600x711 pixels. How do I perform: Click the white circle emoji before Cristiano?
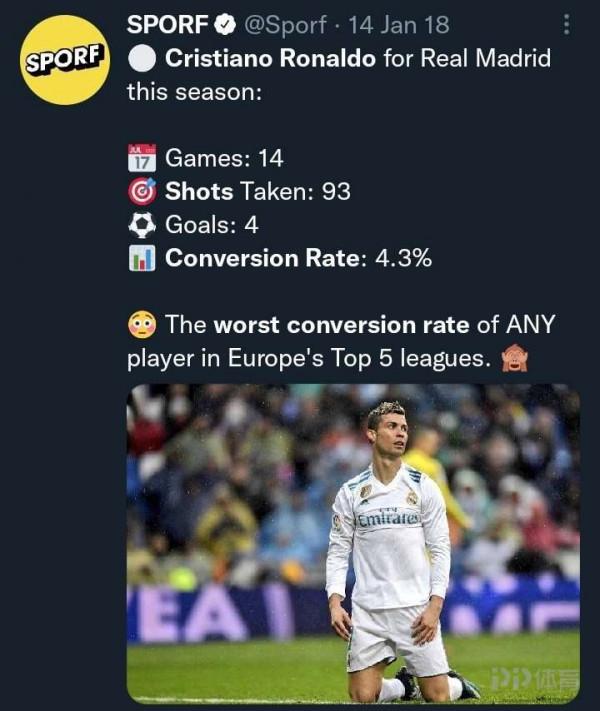[x=142, y=58]
